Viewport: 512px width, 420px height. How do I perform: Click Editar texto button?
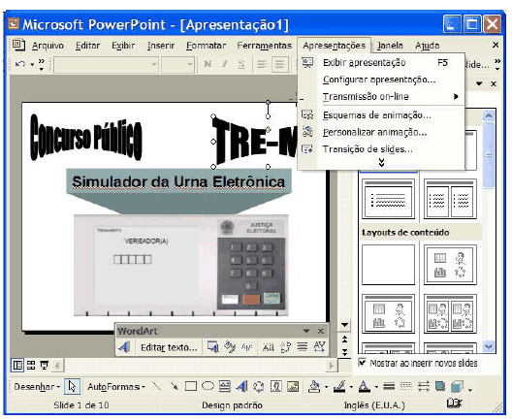click(169, 347)
